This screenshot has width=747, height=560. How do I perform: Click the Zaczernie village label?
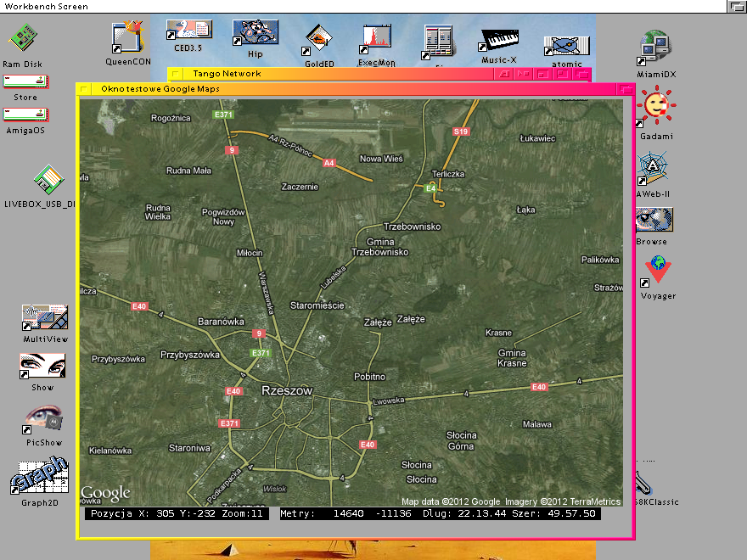(300, 187)
